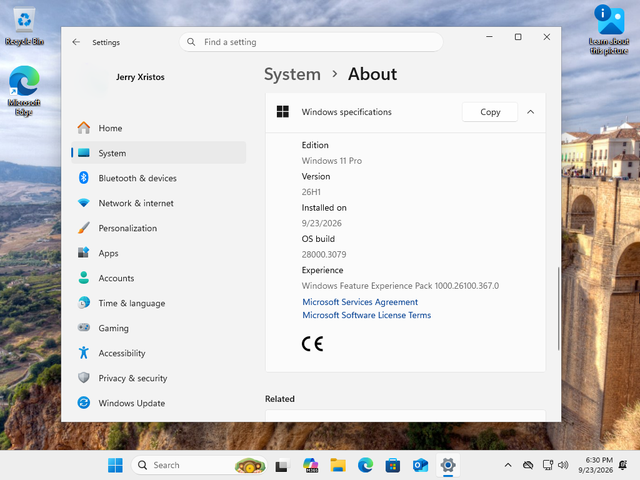
Task: Close the Settings window
Action: tap(547, 37)
